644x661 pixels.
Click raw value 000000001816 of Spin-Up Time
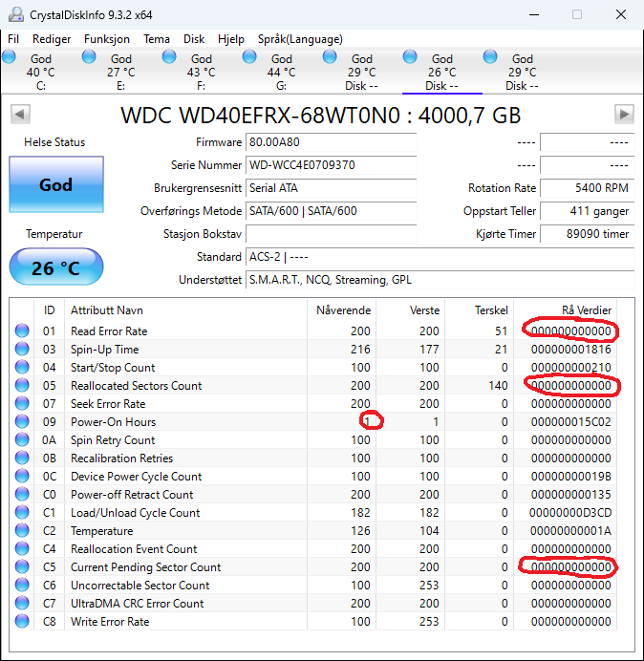click(570, 349)
